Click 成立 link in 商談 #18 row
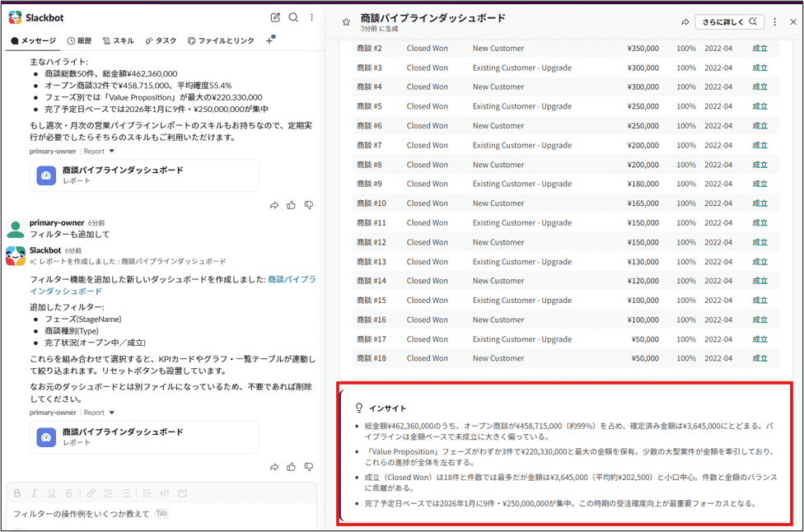Screen dimensions: 804x532 760,358
